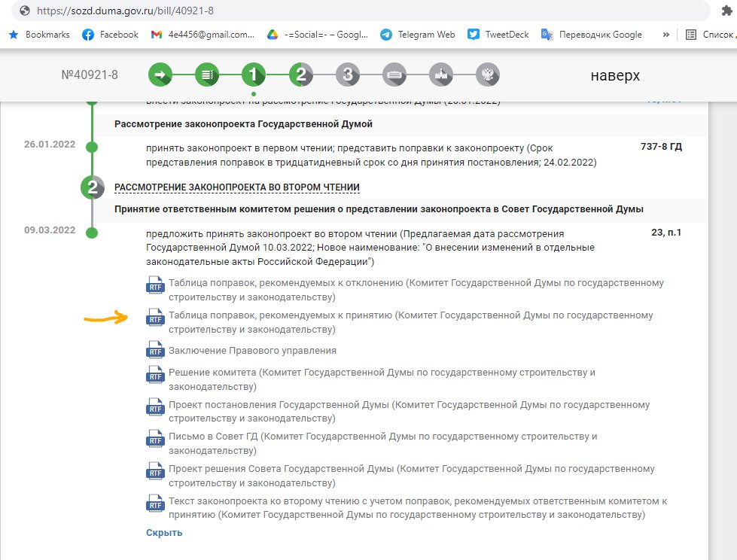Download RTF of Проект решения Совета
737x560 pixels.
pos(155,471)
